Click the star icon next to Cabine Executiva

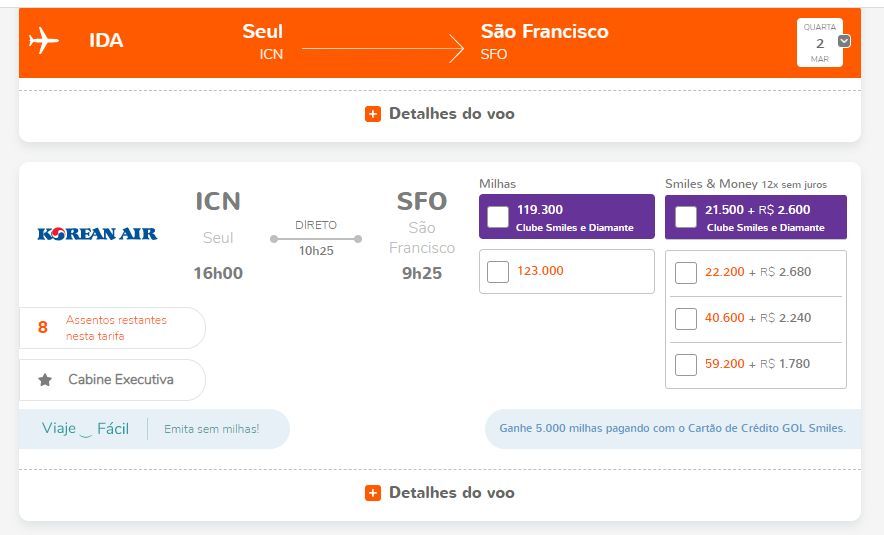click(x=45, y=380)
